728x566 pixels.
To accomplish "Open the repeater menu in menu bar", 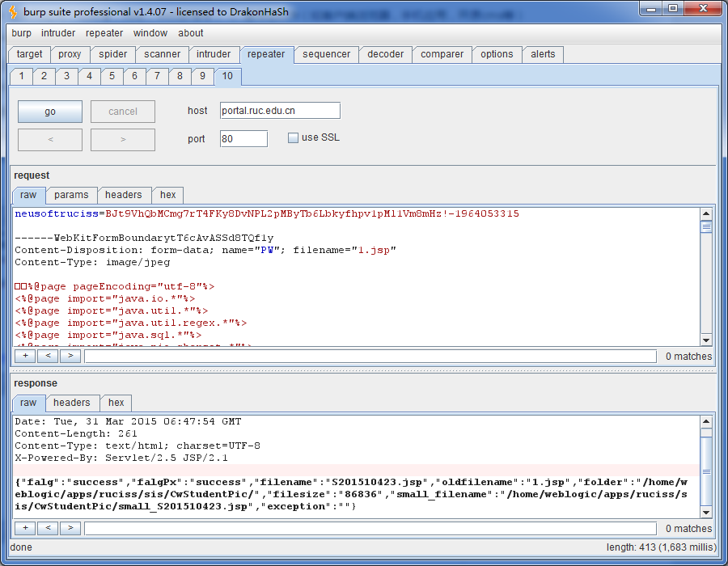I will [x=104, y=33].
